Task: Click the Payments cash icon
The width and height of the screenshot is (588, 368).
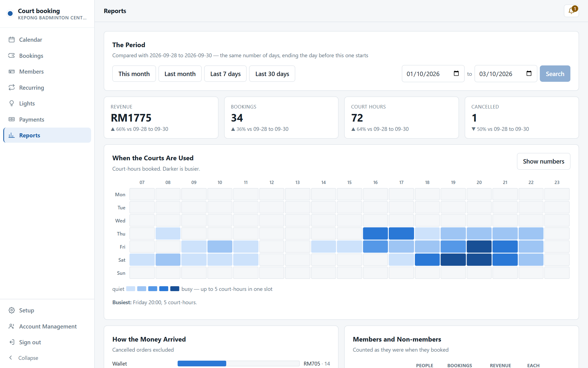Action: (x=11, y=119)
